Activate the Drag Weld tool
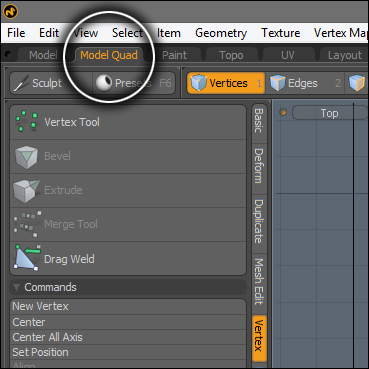 click(128, 259)
